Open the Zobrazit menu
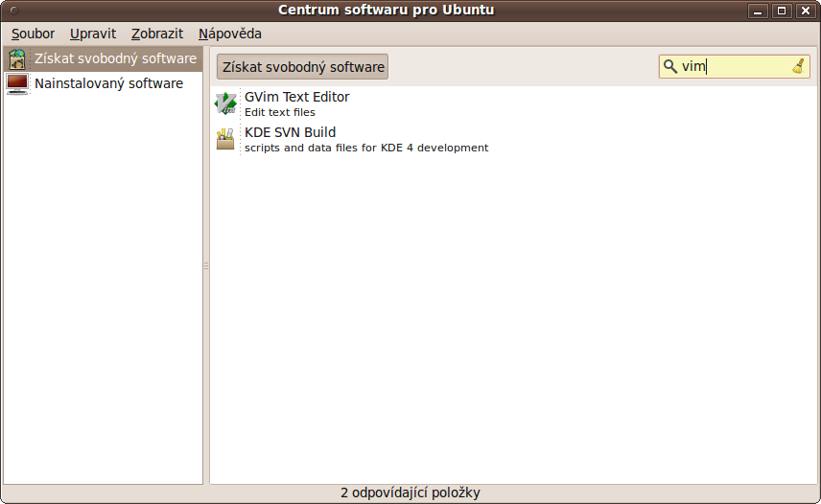This screenshot has width=821, height=504. pyautogui.click(x=157, y=34)
